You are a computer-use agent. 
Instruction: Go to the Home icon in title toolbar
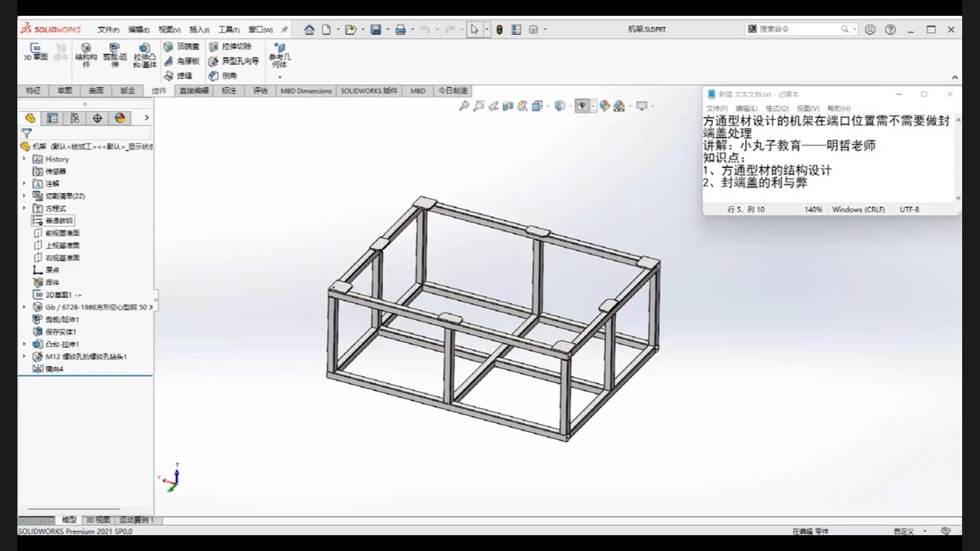click(309, 30)
